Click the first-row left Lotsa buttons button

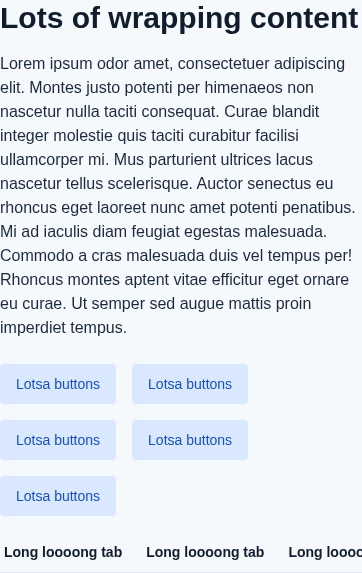[x=58, y=384]
